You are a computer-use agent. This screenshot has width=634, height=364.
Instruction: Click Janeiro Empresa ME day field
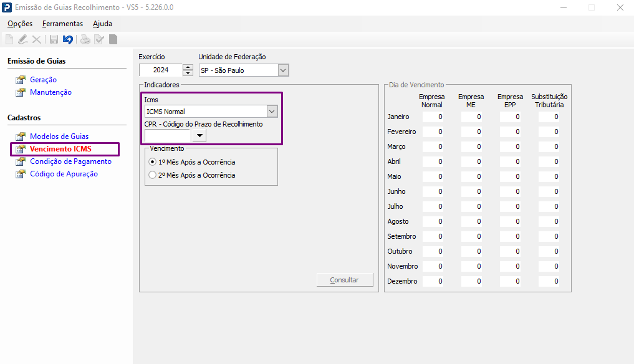point(471,117)
